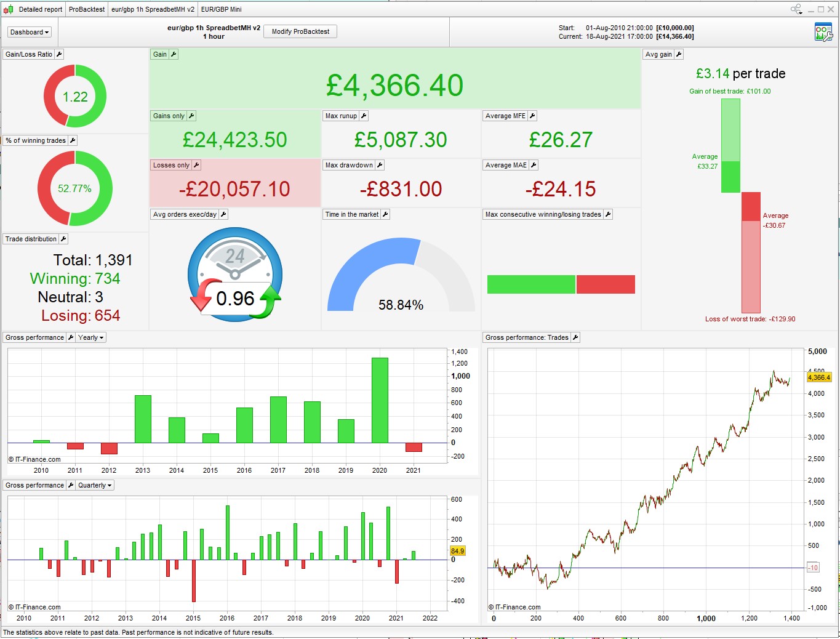Click EUR/GBP Mini in the title bar
Screen dimensions: 840x639
[222, 9]
